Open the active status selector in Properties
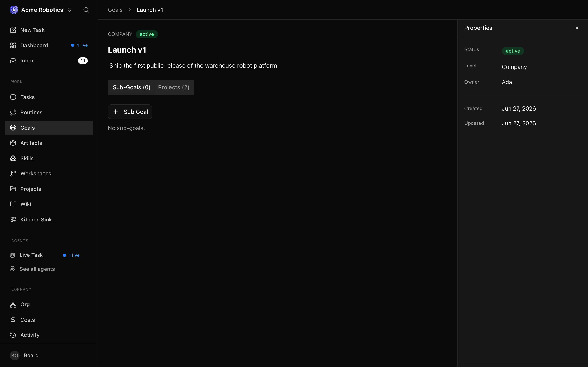The width and height of the screenshot is (588, 367). (513, 51)
